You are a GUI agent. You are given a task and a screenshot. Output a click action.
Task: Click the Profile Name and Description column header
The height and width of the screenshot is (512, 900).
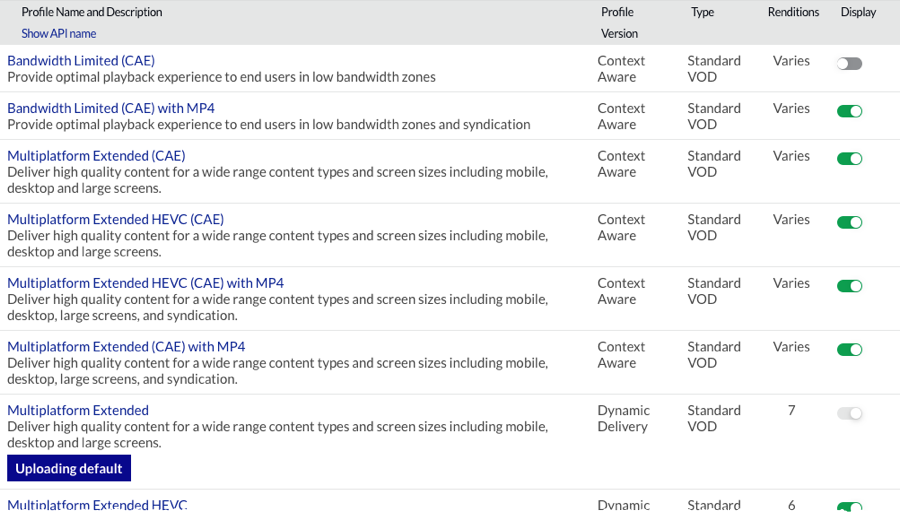coord(92,12)
